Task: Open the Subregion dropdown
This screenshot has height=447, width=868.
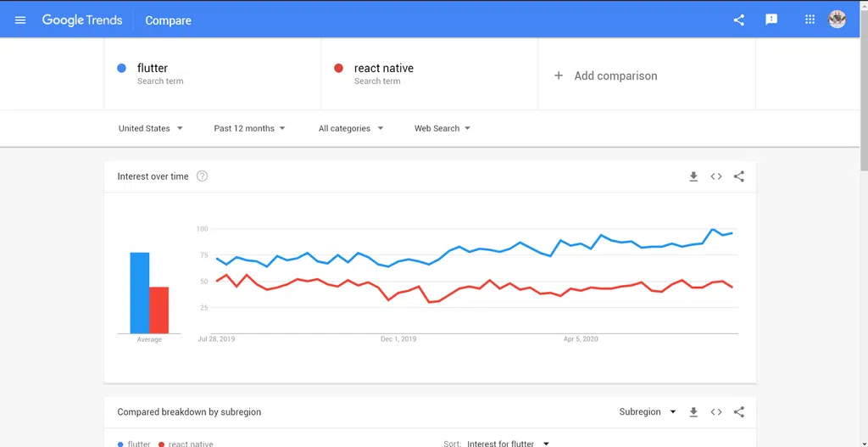Action: coord(648,411)
